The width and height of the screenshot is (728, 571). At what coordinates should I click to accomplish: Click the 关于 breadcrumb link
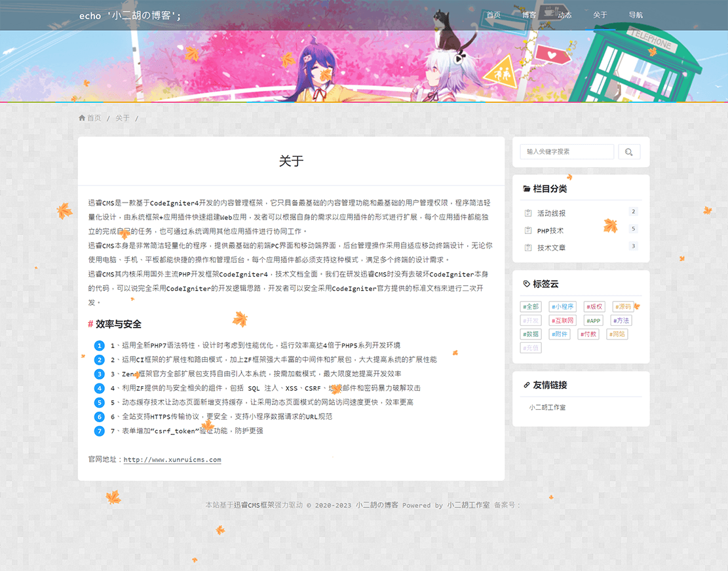pos(123,118)
